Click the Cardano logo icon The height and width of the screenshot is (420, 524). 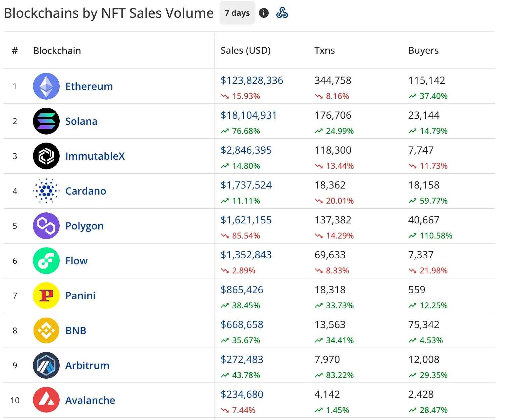tap(46, 191)
